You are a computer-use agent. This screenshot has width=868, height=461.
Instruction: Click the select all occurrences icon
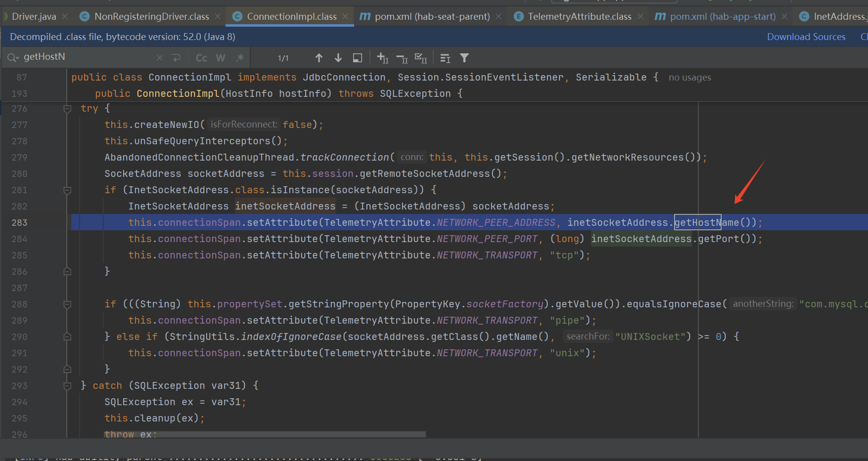(420, 58)
